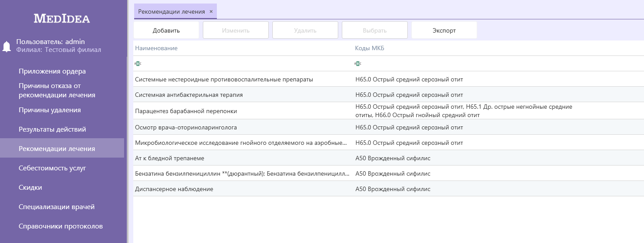The height and width of the screenshot is (243, 644).
Task: Sort by Наименование column header
Action: pyautogui.click(x=156, y=48)
